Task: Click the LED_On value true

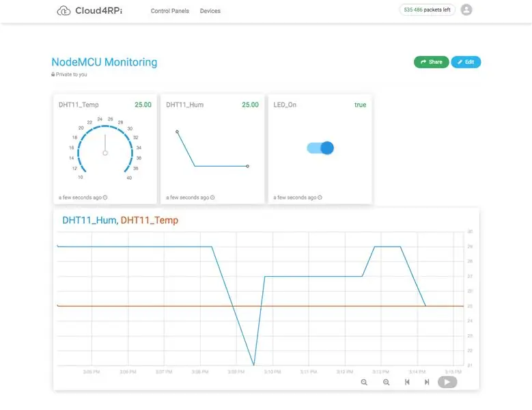Action: [361, 105]
